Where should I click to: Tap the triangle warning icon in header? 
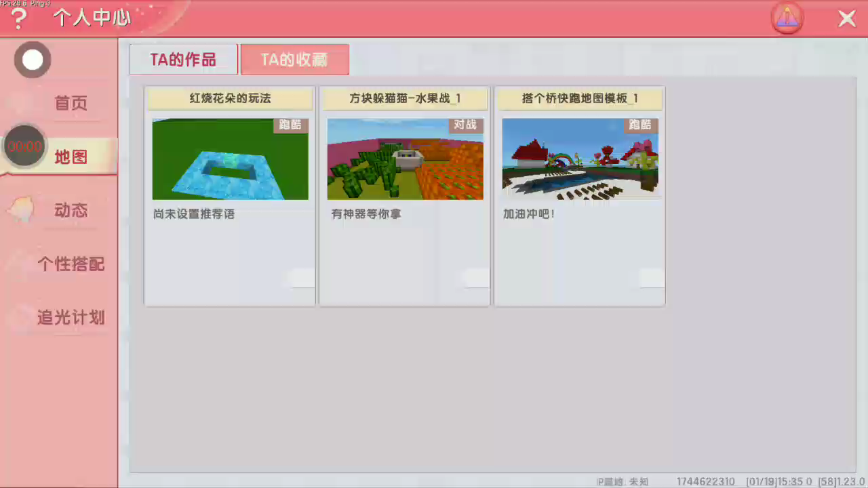tap(787, 18)
